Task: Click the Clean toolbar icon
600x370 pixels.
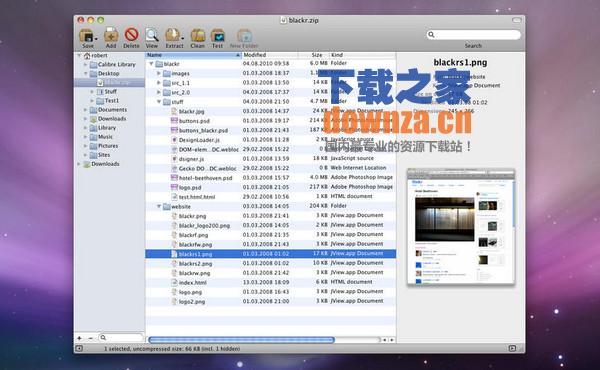Action: [x=197, y=36]
